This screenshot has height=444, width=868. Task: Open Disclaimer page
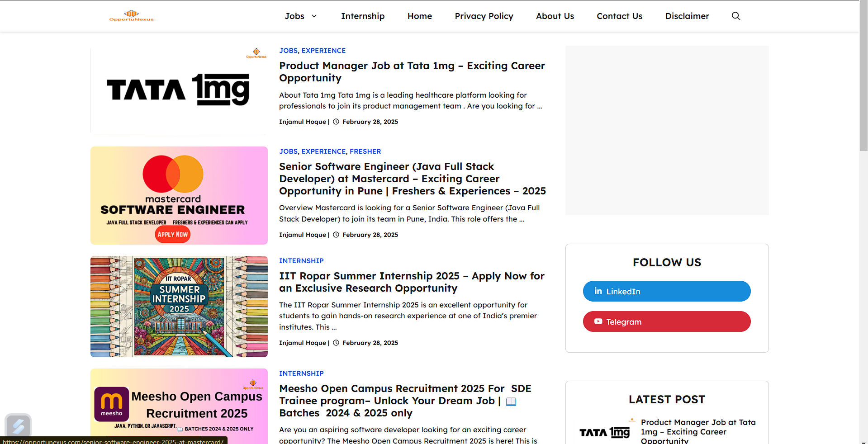click(x=687, y=16)
